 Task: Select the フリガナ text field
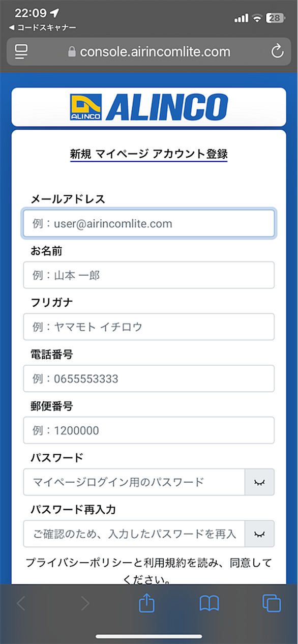point(149,327)
